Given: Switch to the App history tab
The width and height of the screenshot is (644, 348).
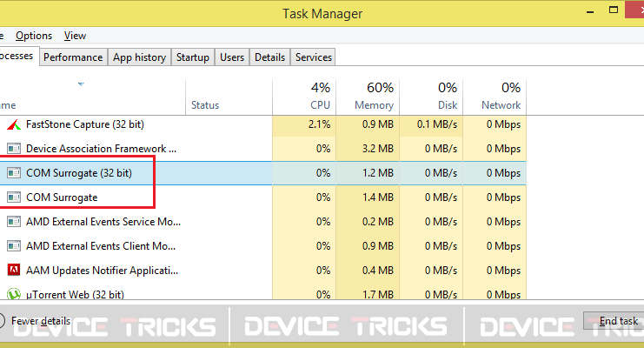Looking at the screenshot, I should pyautogui.click(x=140, y=57).
